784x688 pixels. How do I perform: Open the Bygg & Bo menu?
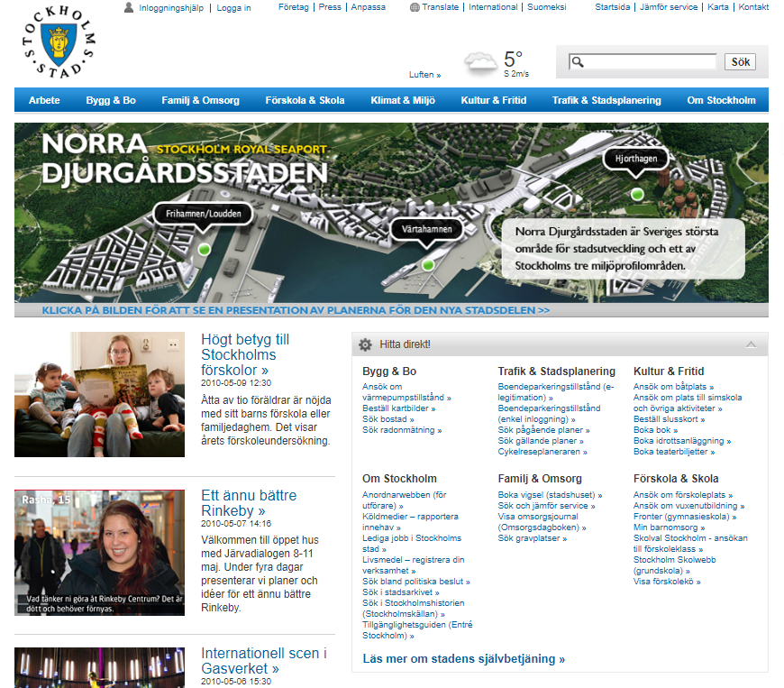[111, 100]
